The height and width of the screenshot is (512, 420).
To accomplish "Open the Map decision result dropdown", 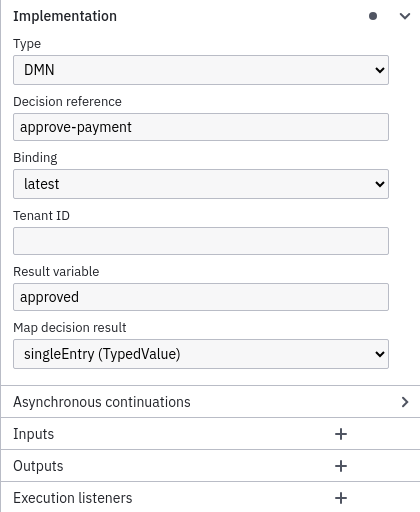I will (201, 354).
